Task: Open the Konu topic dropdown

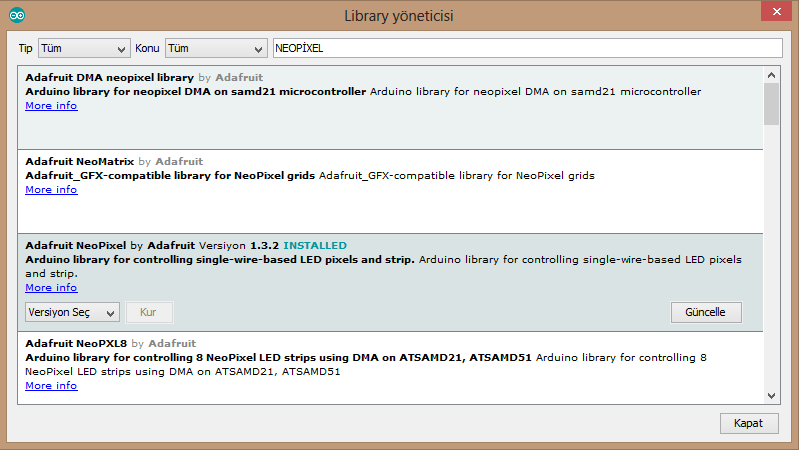Action: pos(216,48)
